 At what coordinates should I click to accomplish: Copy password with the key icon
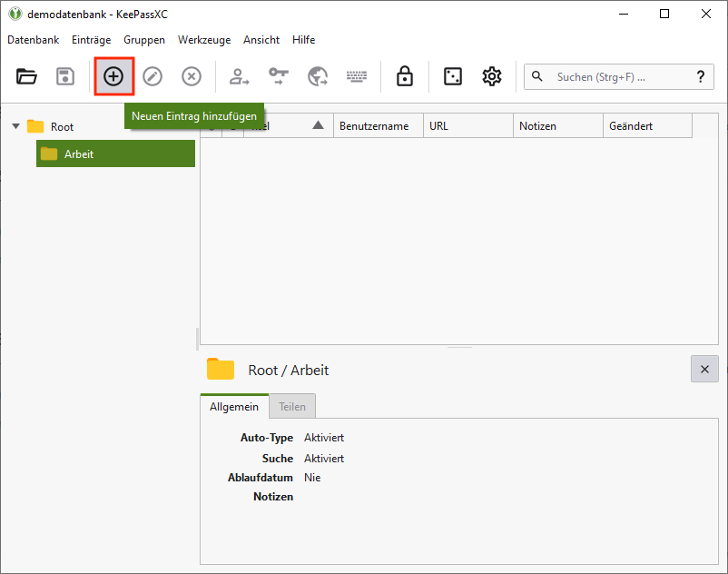click(x=278, y=77)
